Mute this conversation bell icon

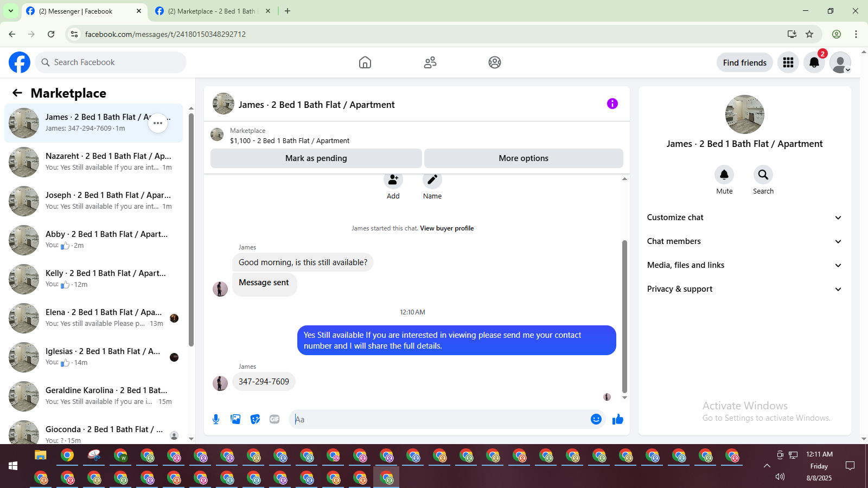pyautogui.click(x=724, y=175)
